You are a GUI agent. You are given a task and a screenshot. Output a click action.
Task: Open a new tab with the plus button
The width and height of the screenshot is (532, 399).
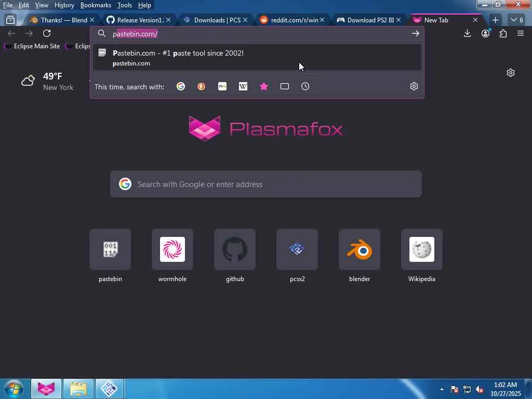pos(495,20)
